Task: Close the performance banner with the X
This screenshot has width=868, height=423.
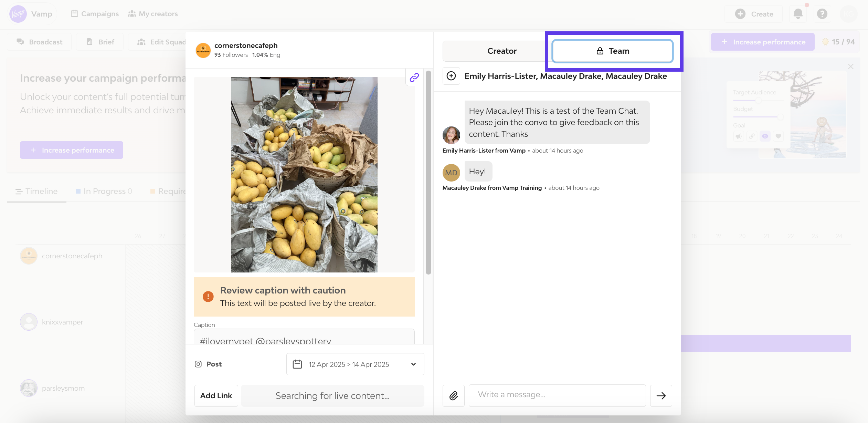Action: coord(850,66)
